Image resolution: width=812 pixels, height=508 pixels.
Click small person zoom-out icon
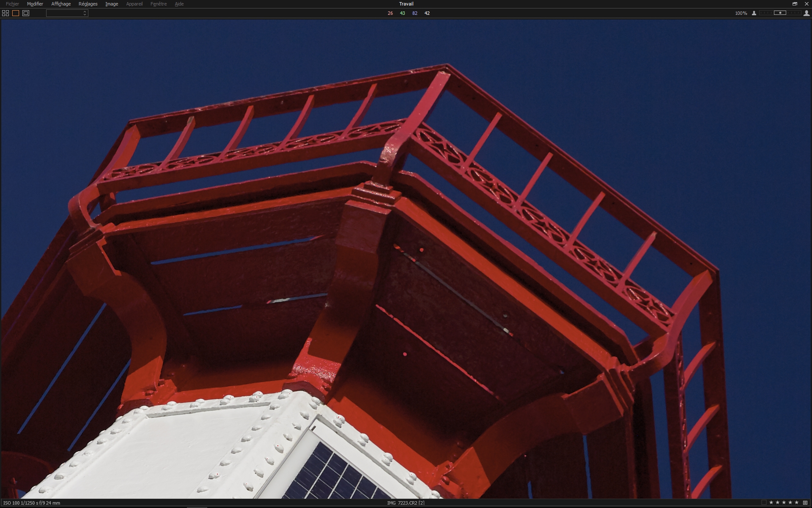click(x=754, y=13)
